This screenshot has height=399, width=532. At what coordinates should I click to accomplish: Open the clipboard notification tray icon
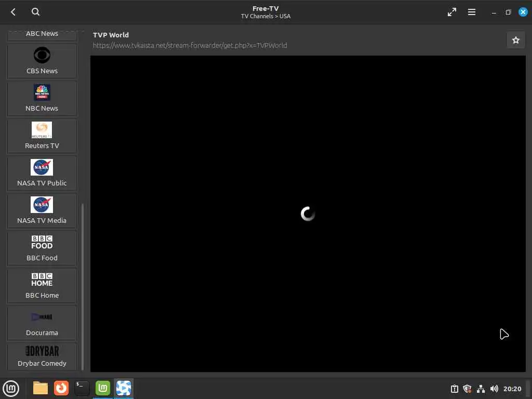454,389
